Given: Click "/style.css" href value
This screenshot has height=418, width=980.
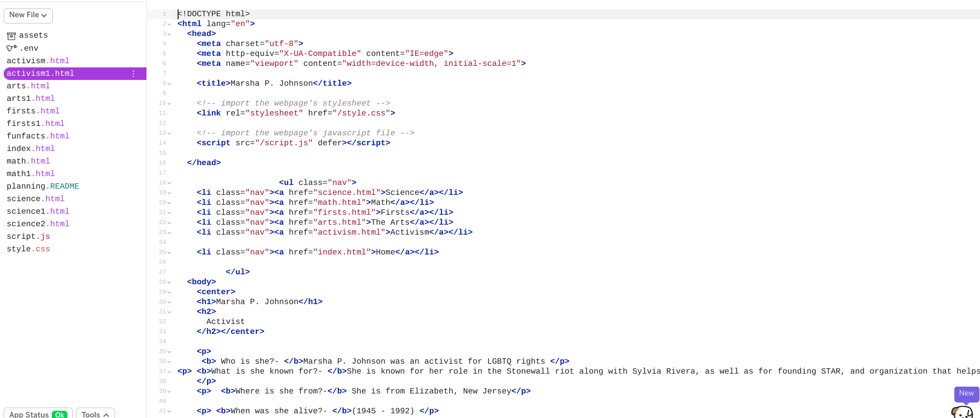Looking at the screenshot, I should [x=361, y=113].
